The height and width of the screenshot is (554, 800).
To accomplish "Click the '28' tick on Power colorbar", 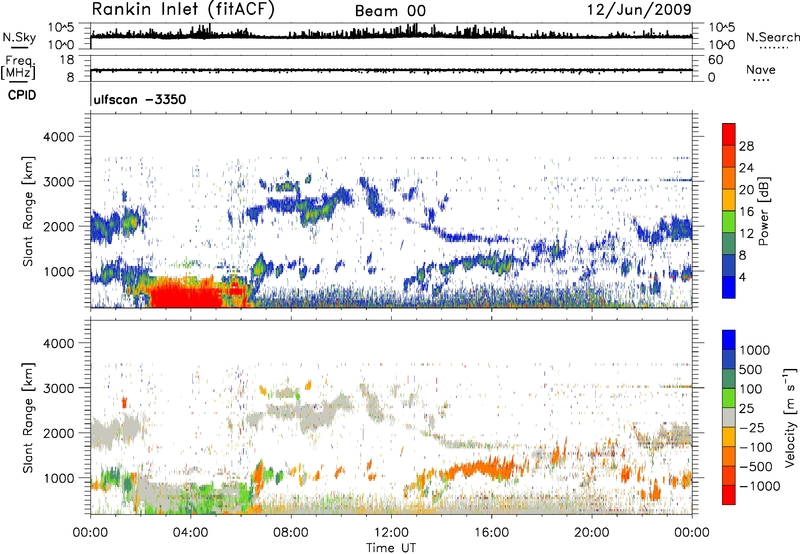I will pos(746,146).
